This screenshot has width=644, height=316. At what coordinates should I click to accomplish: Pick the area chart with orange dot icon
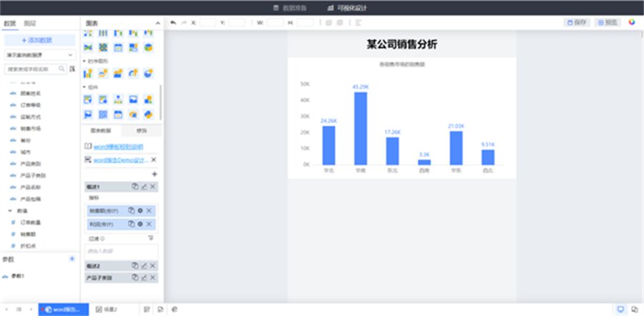[118, 74]
